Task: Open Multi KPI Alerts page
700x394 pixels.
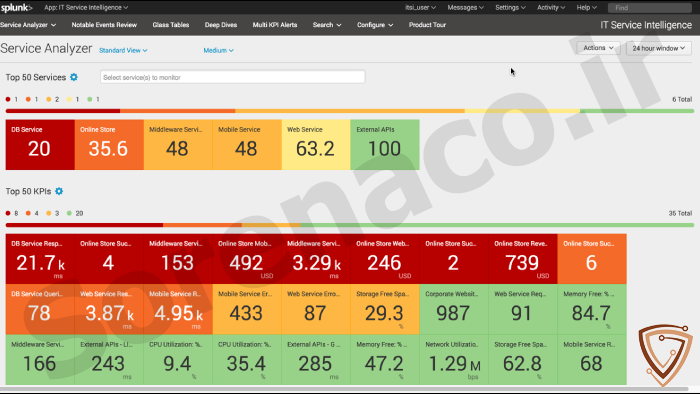Action: tap(275, 25)
